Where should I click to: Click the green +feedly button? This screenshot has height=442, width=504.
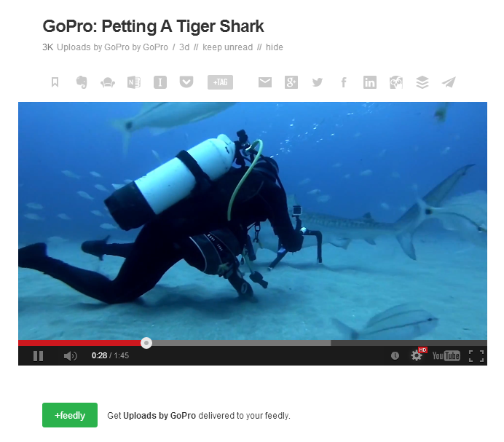pos(70,415)
